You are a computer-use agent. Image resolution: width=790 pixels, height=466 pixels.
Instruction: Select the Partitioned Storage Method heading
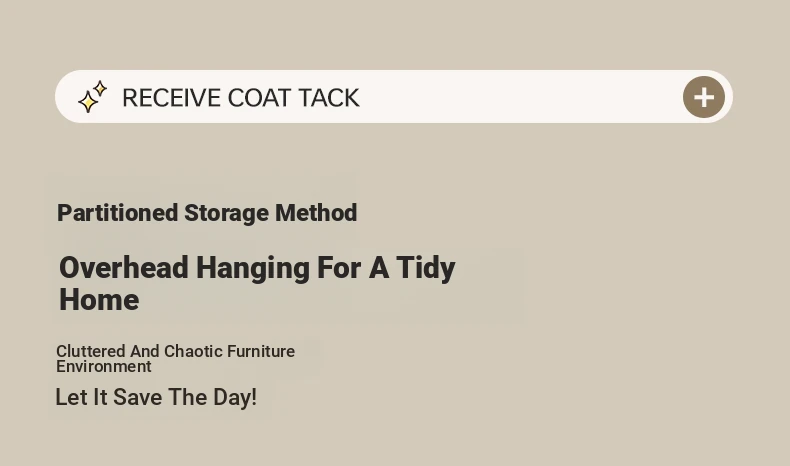pos(207,213)
